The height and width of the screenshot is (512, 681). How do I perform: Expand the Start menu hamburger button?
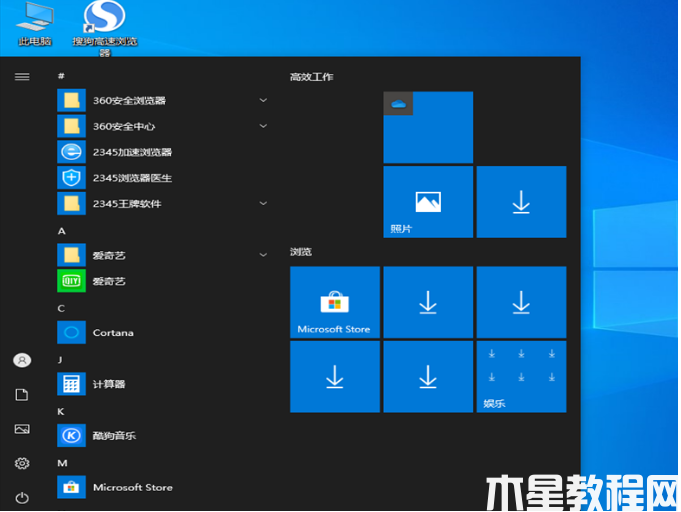(22, 77)
